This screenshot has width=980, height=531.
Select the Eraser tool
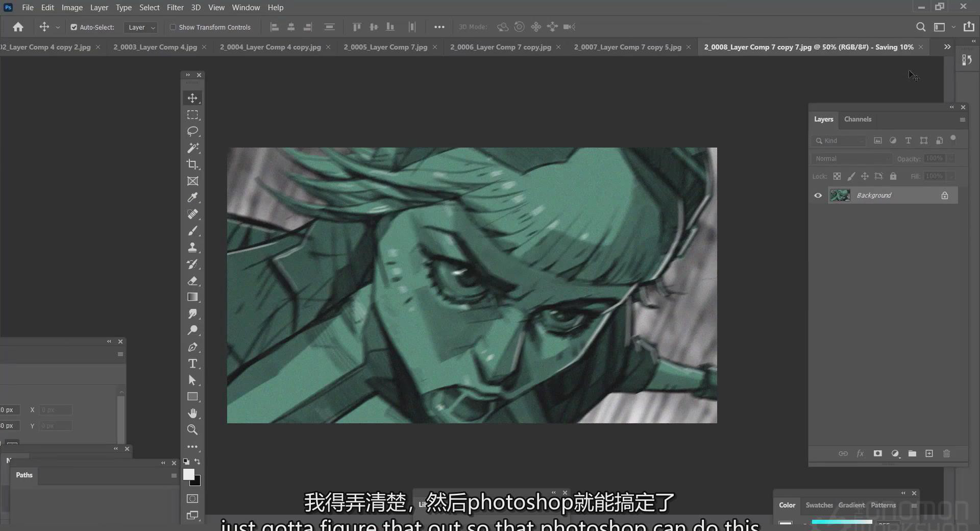click(x=192, y=281)
